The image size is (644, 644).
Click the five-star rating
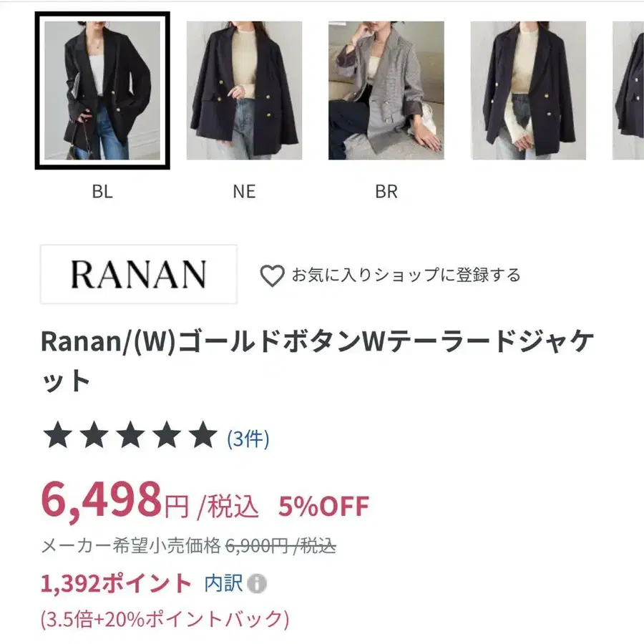coord(130,435)
